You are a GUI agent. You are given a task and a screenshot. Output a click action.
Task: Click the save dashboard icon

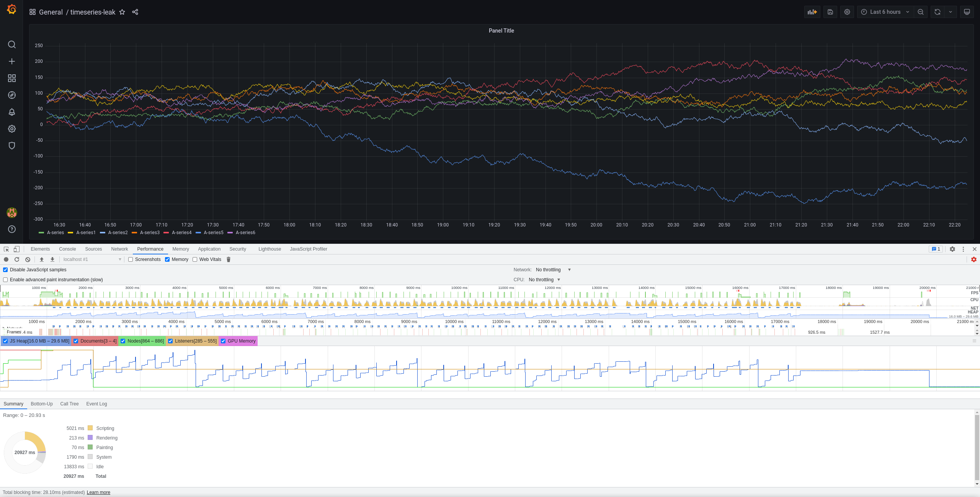click(x=830, y=12)
